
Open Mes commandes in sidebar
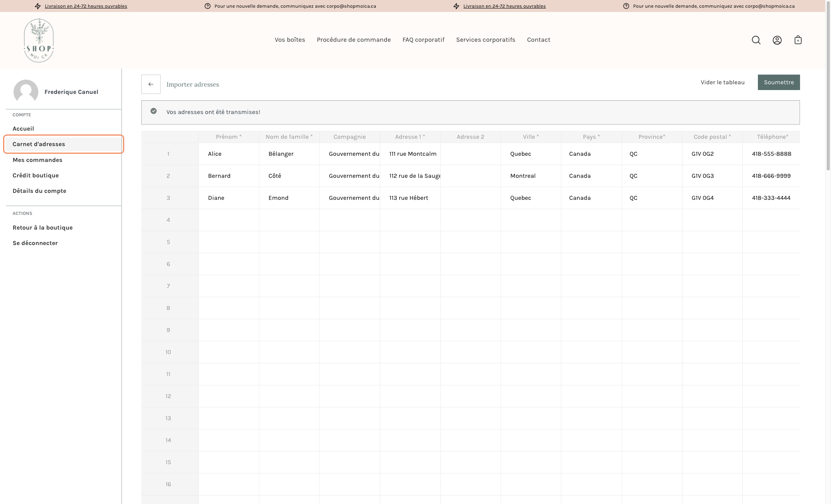pos(38,160)
